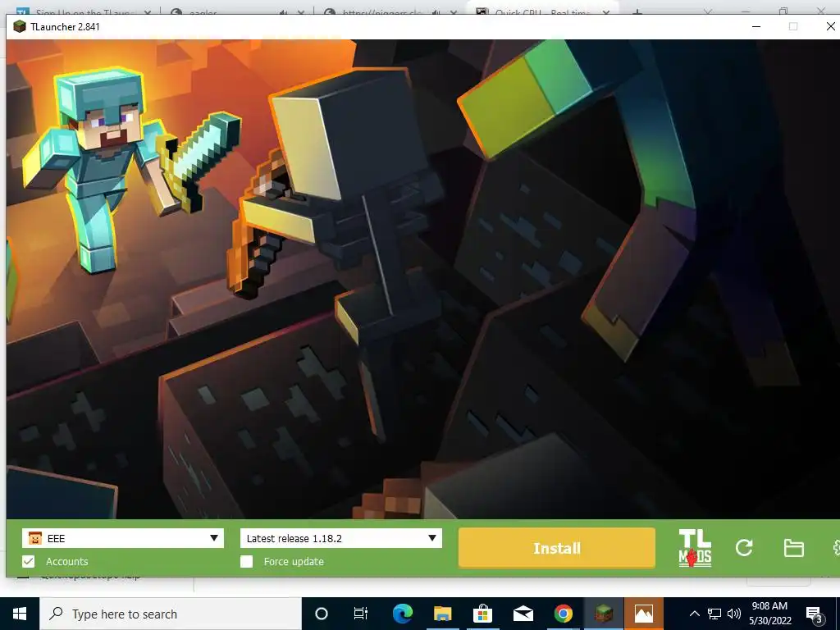Image resolution: width=840 pixels, height=630 pixels.
Task: Click the Accounts label
Action: tap(67, 561)
